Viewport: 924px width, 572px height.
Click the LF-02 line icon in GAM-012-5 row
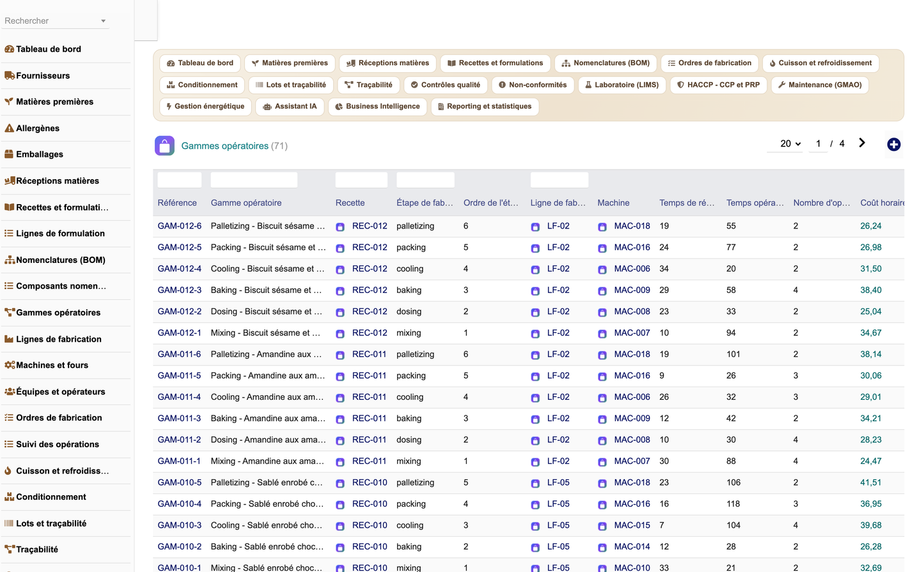535,248
